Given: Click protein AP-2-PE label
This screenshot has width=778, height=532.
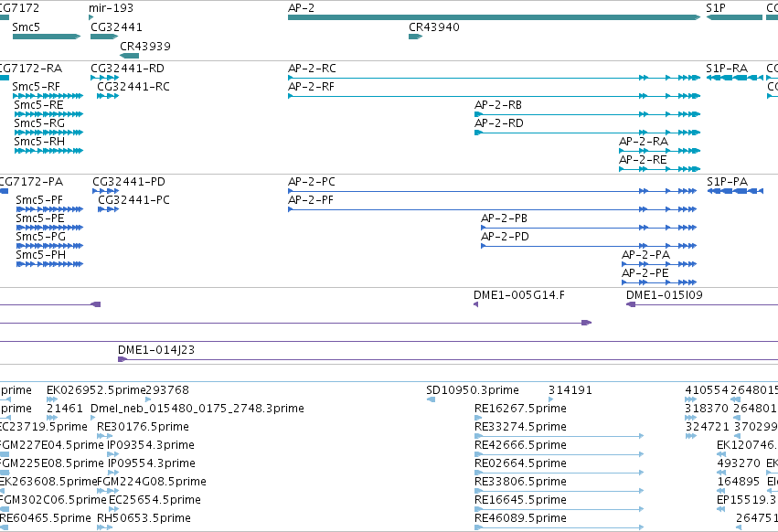Looking at the screenshot, I should click(645, 273).
